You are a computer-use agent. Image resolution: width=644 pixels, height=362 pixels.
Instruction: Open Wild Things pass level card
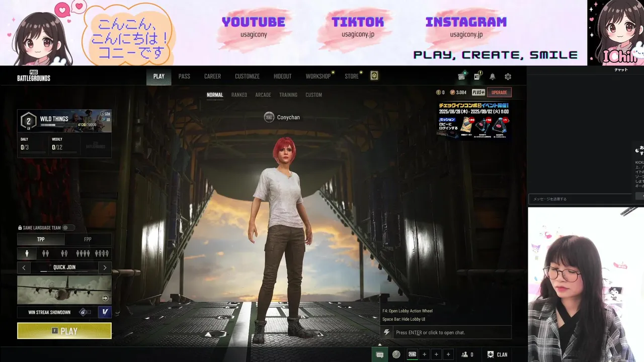(64, 121)
